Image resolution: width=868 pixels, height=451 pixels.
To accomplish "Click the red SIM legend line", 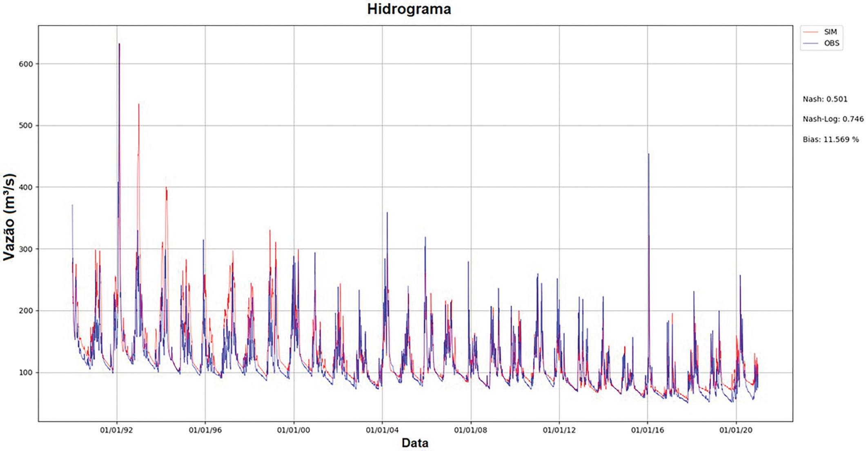I will pos(811,32).
